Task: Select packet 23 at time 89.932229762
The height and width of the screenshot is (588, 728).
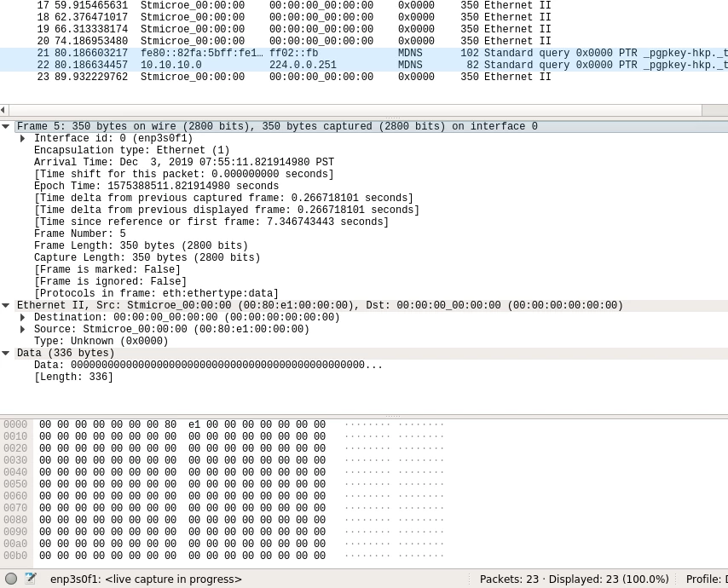Action: (364, 77)
